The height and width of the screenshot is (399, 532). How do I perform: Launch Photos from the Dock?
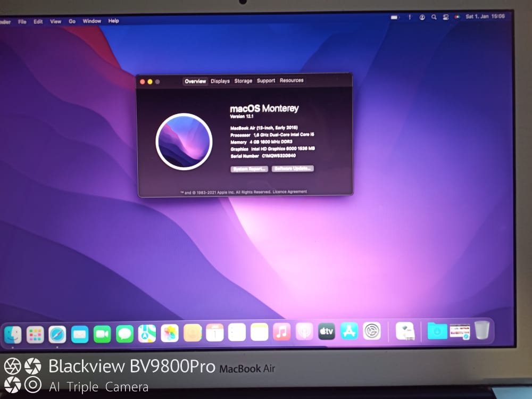click(x=170, y=333)
